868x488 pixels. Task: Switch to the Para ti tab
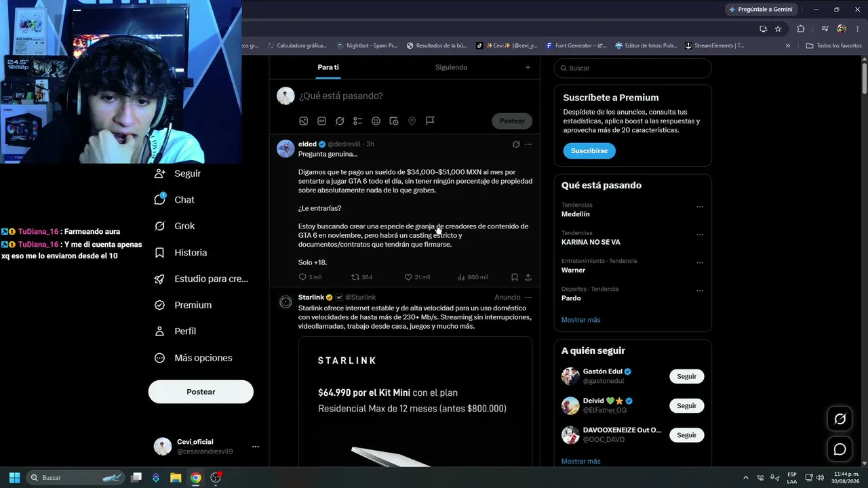tap(328, 67)
